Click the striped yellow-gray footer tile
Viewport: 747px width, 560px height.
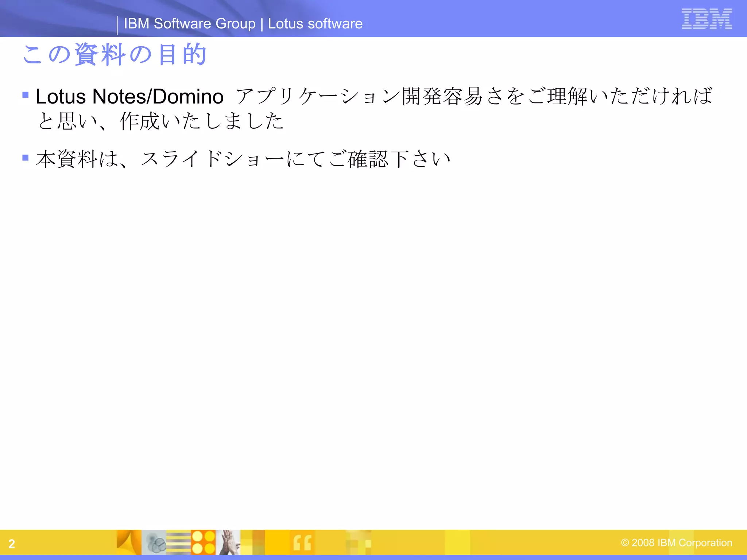pos(178,542)
